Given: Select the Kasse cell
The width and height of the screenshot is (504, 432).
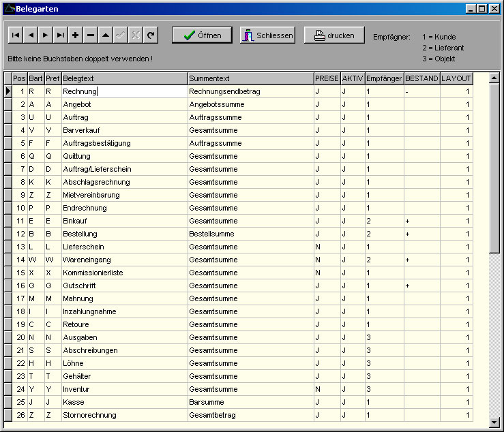Looking at the screenshot, I should pyautogui.click(x=124, y=402).
